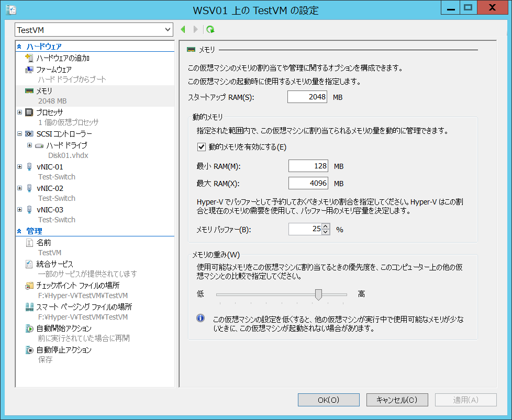Viewport: 512px width, 420px height.
Task: Click the Automatic Stop Action icon
Action: pyautogui.click(x=29, y=350)
